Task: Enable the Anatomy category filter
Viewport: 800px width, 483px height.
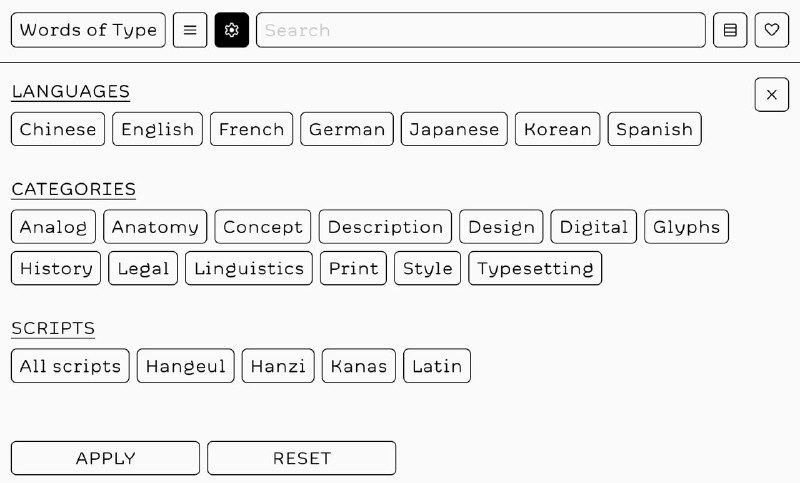Action: coord(155,226)
